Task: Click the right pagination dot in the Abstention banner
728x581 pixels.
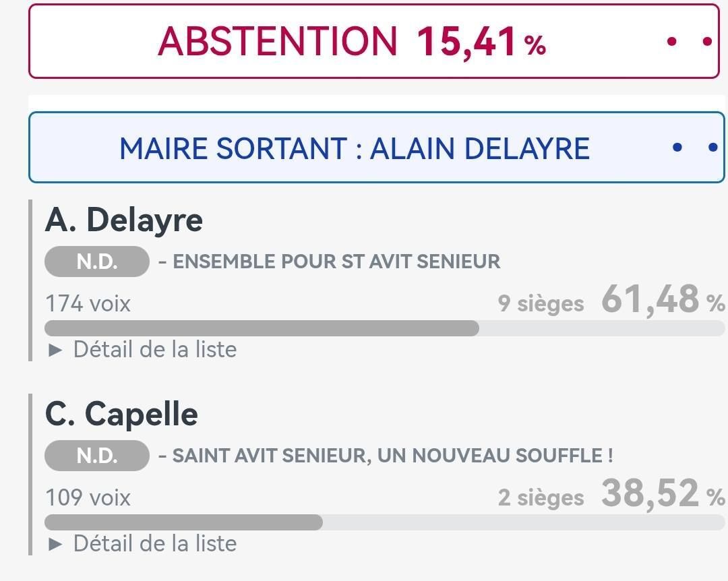Action: tap(707, 42)
